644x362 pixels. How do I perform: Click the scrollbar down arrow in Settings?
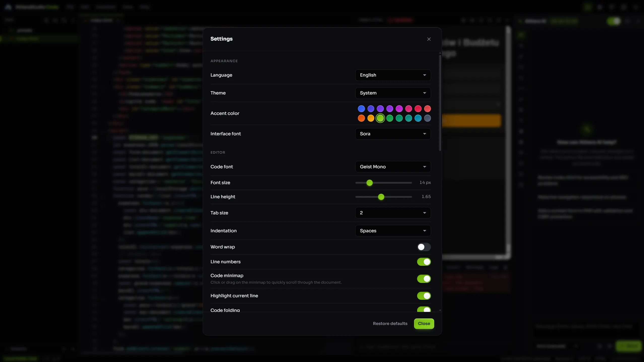(x=440, y=310)
